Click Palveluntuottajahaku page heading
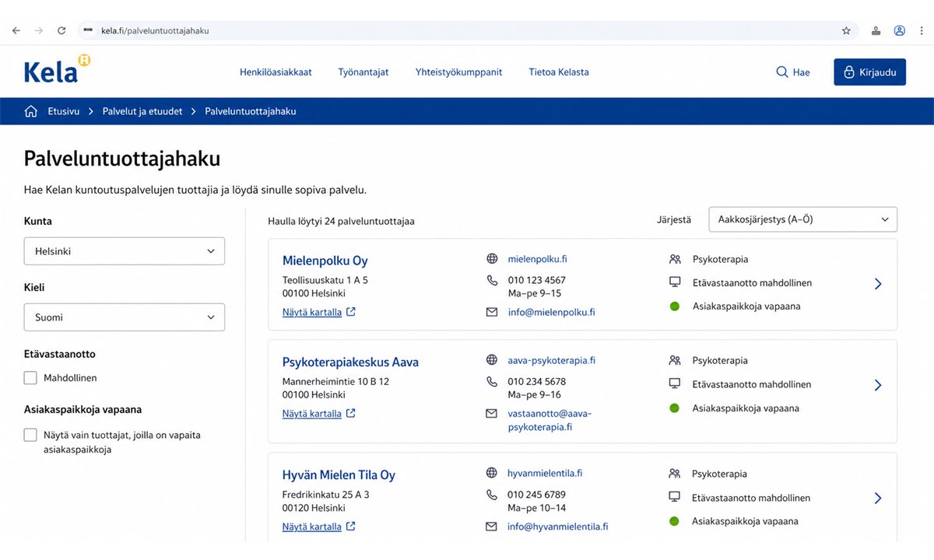This screenshot has width=934, height=560. [x=122, y=159]
